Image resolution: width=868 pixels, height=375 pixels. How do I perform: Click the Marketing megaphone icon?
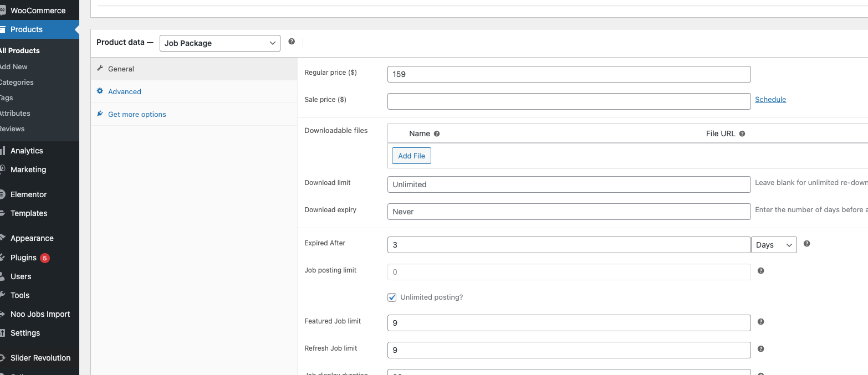click(x=2, y=169)
